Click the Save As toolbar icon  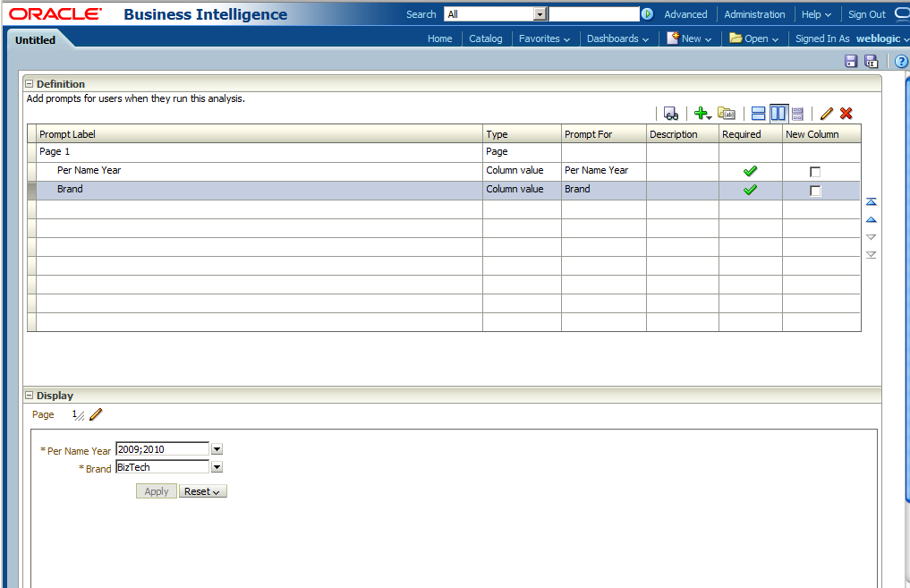[x=871, y=60]
